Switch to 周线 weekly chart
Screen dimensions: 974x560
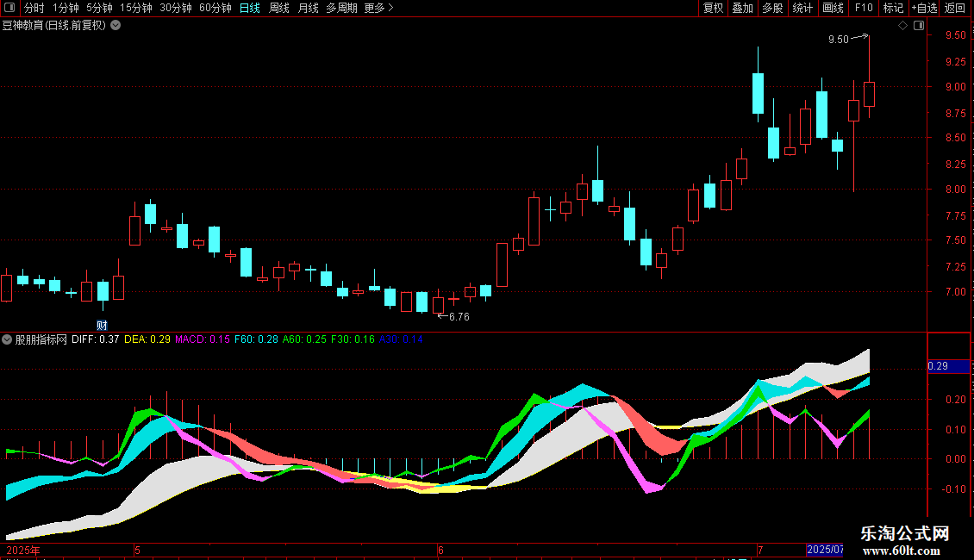click(279, 8)
